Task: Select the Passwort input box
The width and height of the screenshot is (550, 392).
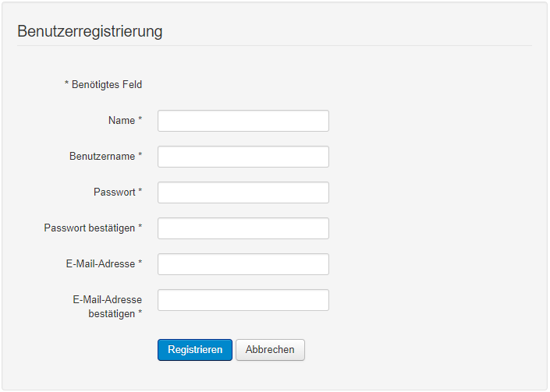Action: point(243,192)
